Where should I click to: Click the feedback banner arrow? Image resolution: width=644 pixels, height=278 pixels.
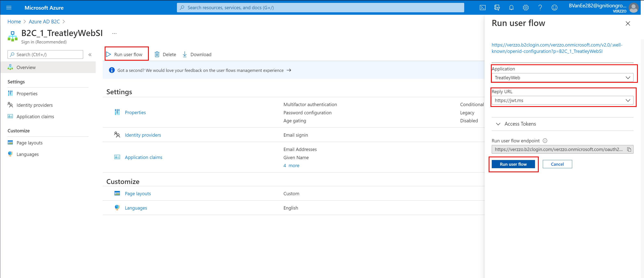tap(289, 70)
